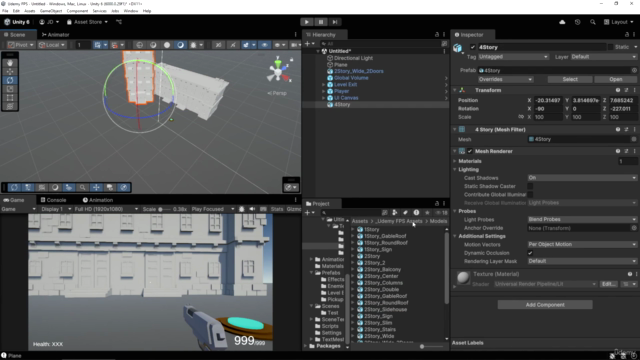Toggle the 4Story object active checkbox
The height and width of the screenshot is (360, 640).
473,47
